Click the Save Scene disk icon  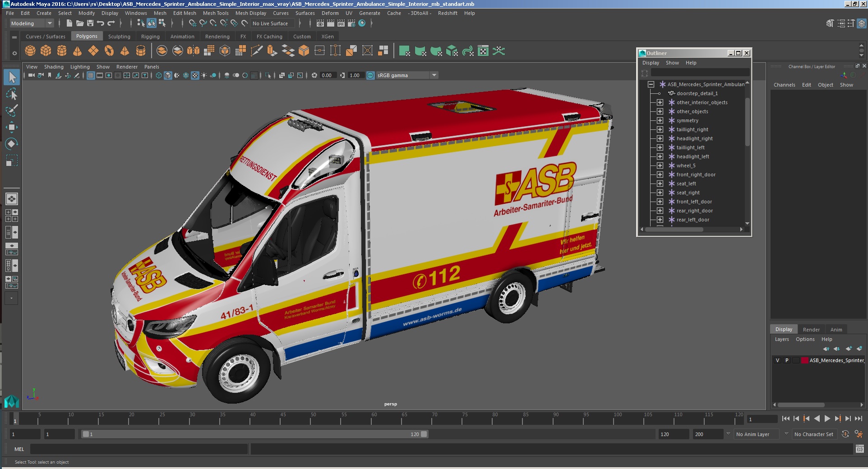90,23
